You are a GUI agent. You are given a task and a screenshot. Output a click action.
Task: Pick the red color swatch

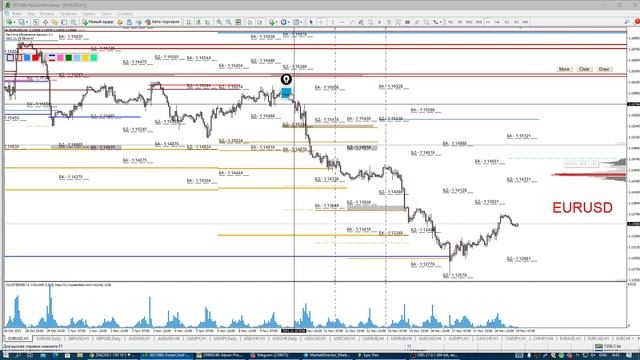pyautogui.click(x=36, y=58)
